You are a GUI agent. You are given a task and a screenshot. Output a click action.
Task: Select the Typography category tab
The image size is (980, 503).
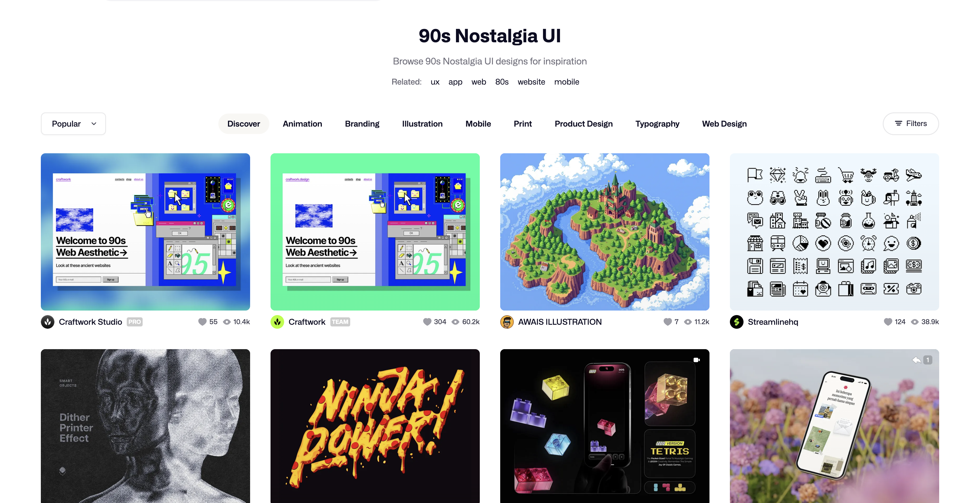tap(657, 124)
